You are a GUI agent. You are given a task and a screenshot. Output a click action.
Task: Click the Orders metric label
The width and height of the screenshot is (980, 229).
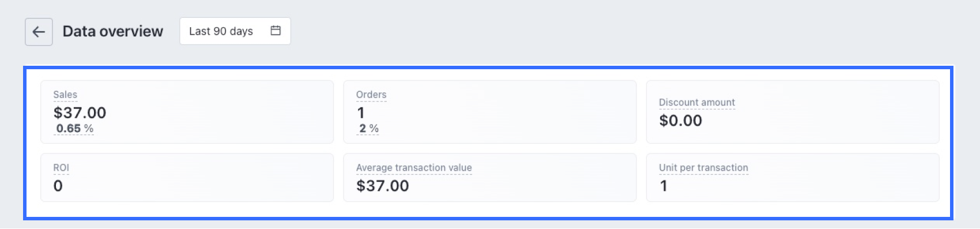click(371, 95)
